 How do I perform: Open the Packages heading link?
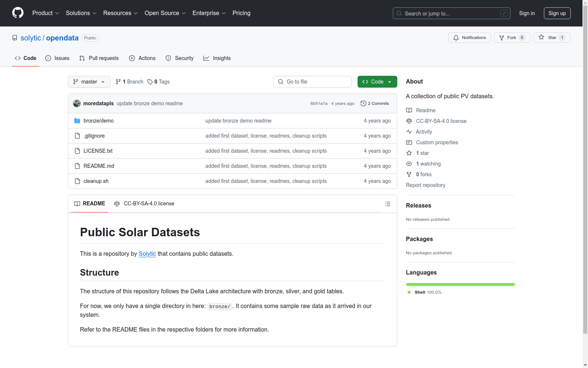[x=419, y=239]
